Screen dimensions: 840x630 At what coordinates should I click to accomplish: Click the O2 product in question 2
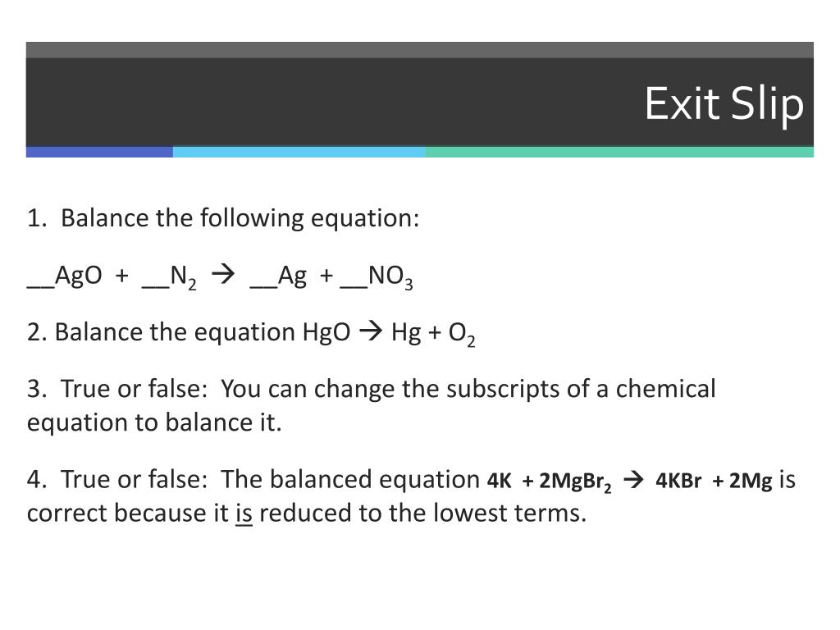coord(461,334)
